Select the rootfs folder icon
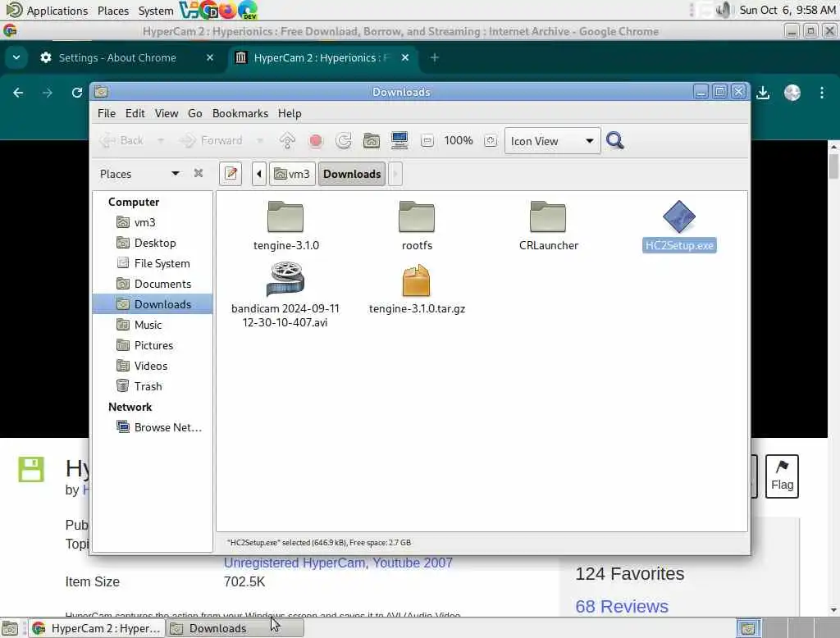The image size is (840, 638). pyautogui.click(x=416, y=217)
